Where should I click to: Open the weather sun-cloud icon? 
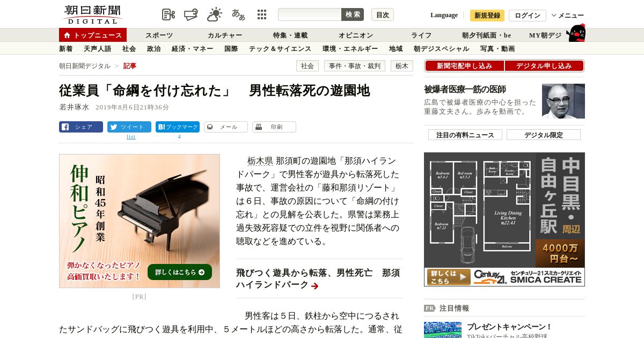point(215,14)
